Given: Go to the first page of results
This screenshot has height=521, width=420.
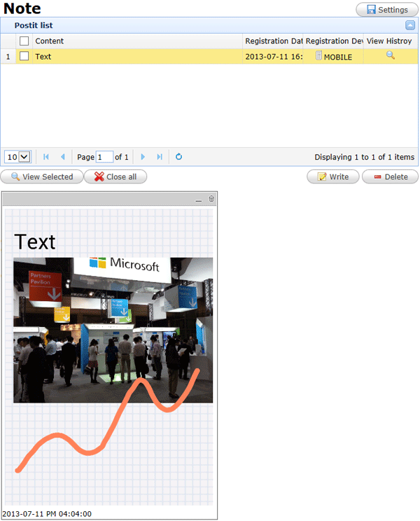Looking at the screenshot, I should coord(46,157).
